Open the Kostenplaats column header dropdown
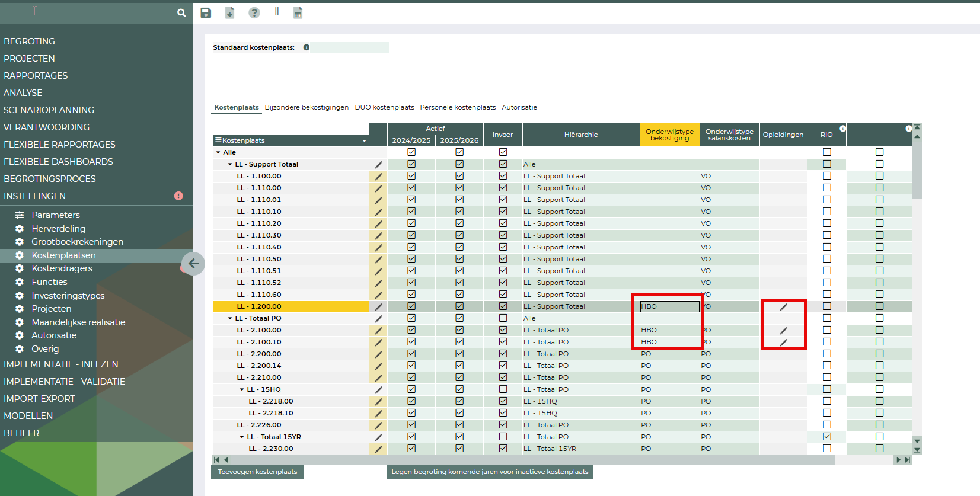 [x=364, y=141]
